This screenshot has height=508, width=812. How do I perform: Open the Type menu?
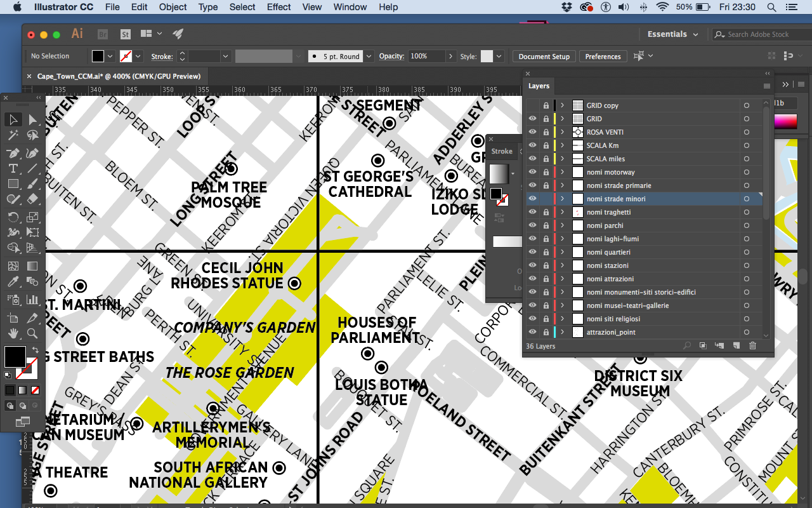click(x=208, y=7)
